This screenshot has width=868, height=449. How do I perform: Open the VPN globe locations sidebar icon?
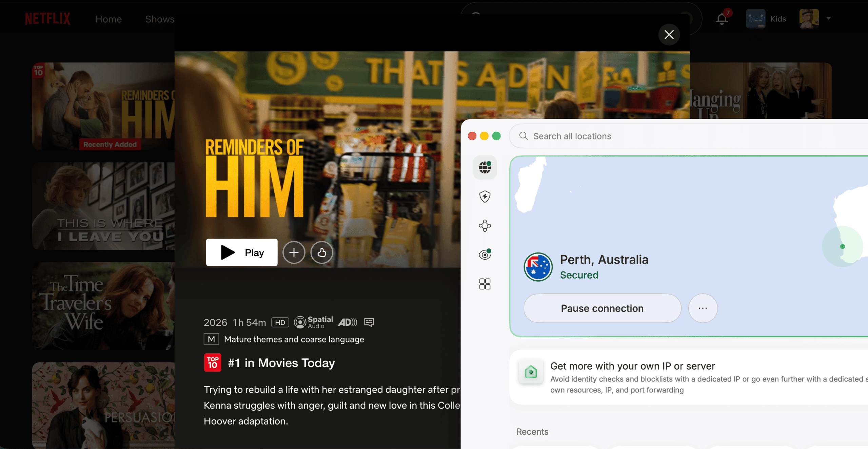(x=485, y=167)
